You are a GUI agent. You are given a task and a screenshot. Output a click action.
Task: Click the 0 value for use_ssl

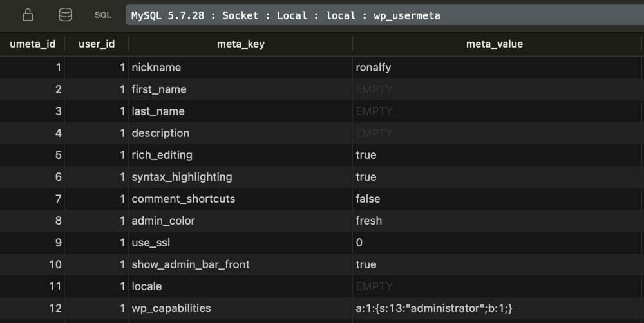coord(497,243)
